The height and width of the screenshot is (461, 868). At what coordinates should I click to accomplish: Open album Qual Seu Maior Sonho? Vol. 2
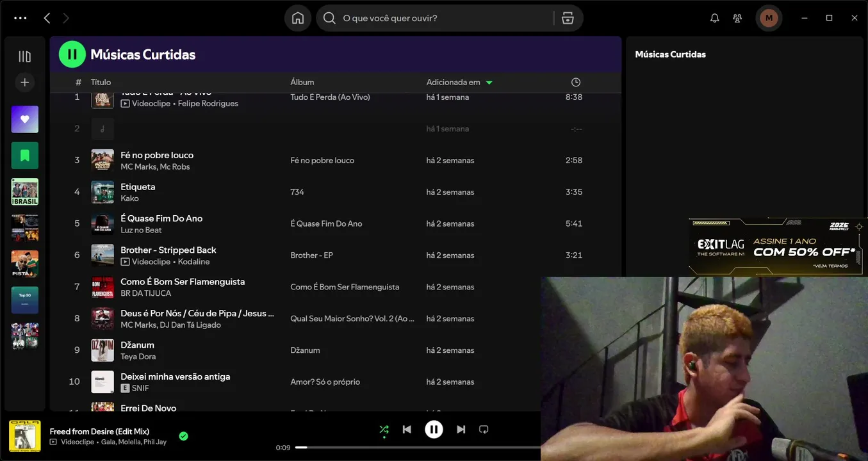(x=352, y=318)
